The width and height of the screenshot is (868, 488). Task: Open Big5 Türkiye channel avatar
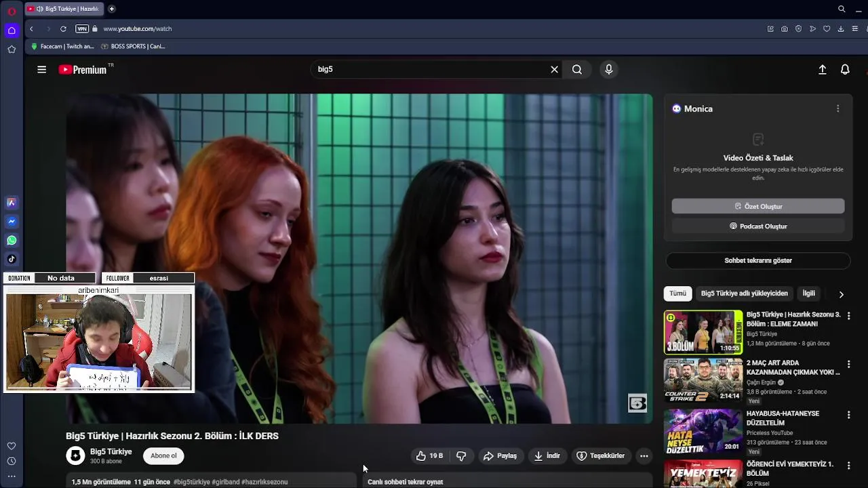(75, 455)
